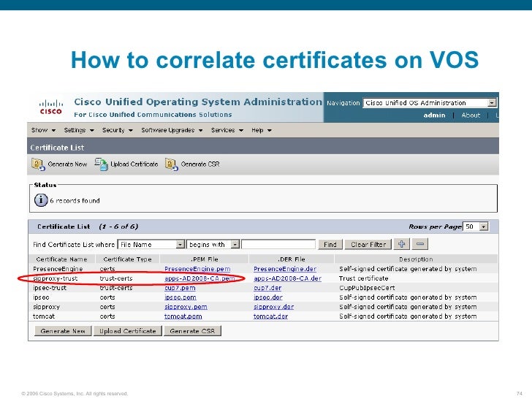
Task: Click the bottom Upload Certificate button
Action: point(128,331)
